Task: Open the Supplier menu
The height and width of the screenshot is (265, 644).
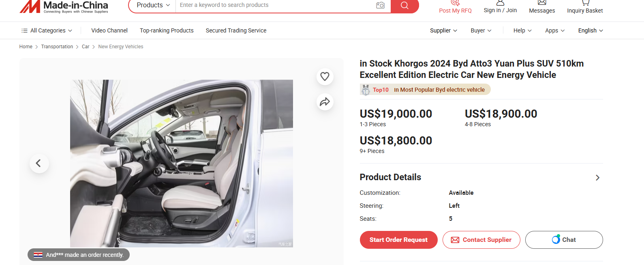Action: tap(443, 30)
